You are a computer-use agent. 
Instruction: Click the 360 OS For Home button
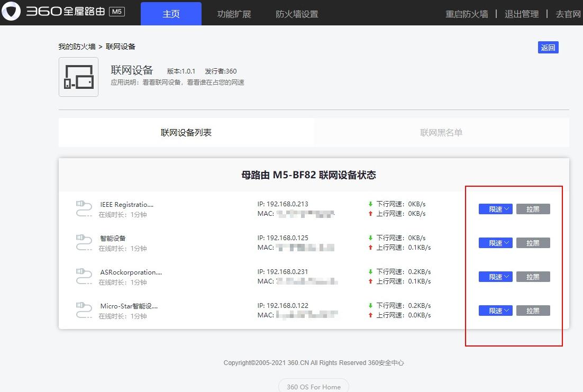click(313, 387)
